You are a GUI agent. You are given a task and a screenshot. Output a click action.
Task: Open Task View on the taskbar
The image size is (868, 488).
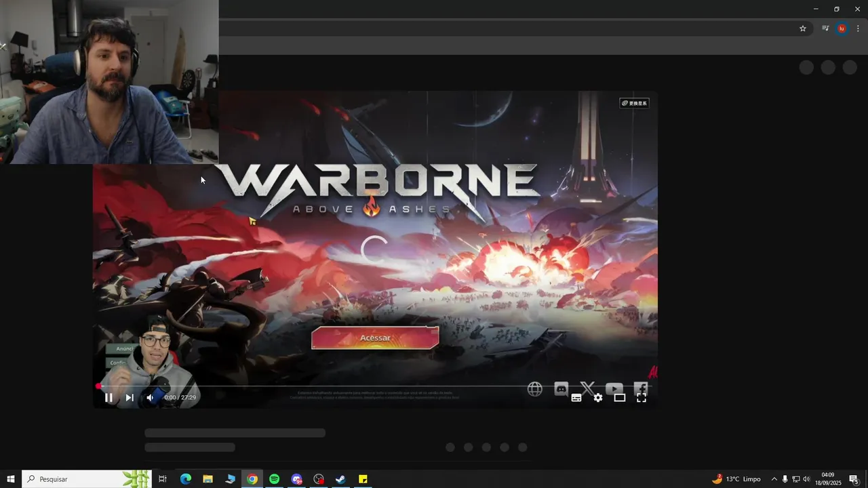pos(163,479)
